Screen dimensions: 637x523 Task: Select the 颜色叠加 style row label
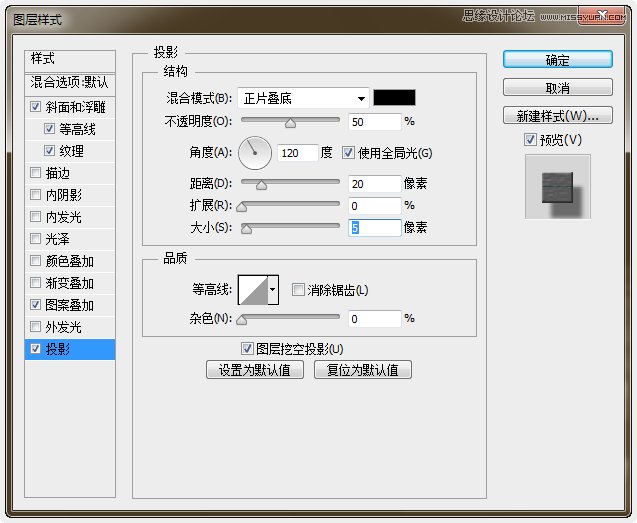(x=69, y=261)
